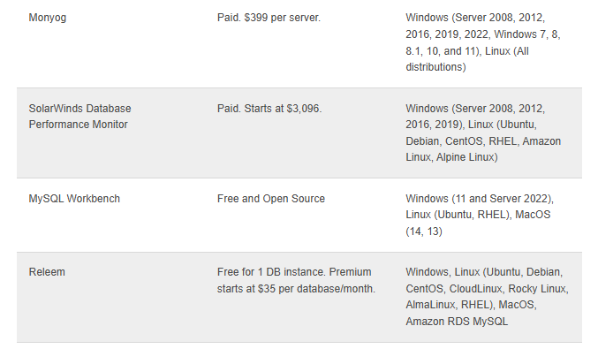Click Releem's 'Free for 1 DB instance' pricing
Viewport: 598px width, 364px height.
coord(296,280)
